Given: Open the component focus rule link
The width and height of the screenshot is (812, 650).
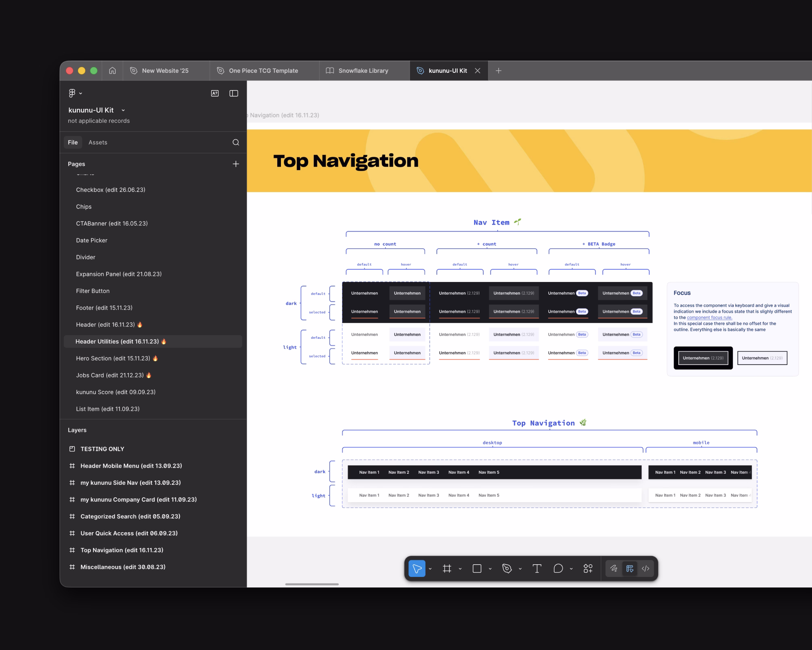Looking at the screenshot, I should click(x=709, y=317).
